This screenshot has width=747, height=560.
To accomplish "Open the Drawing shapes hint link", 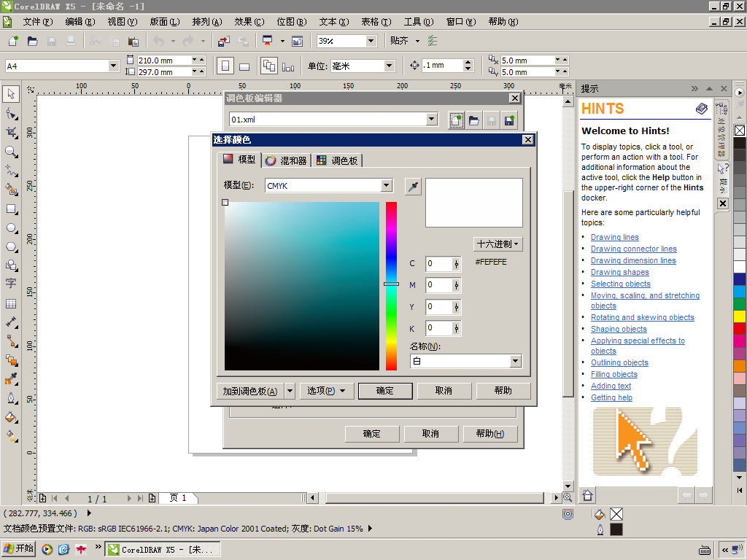I will tap(620, 272).
